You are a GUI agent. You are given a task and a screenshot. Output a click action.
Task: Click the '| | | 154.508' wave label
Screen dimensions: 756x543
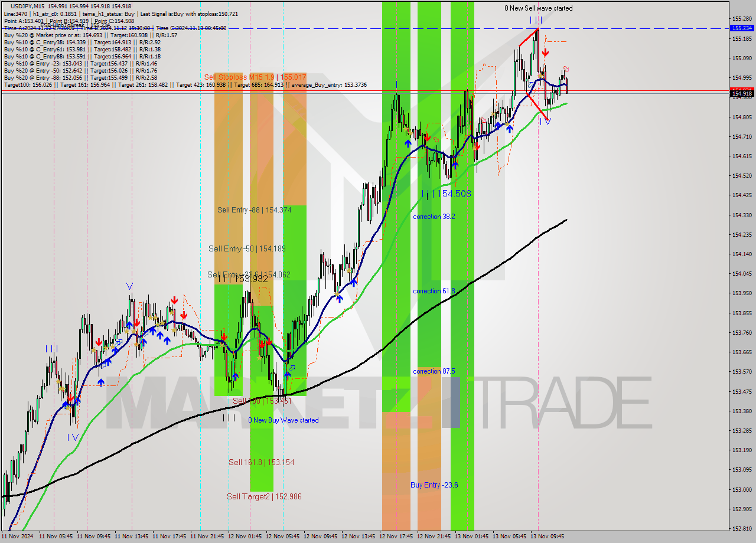[447, 194]
